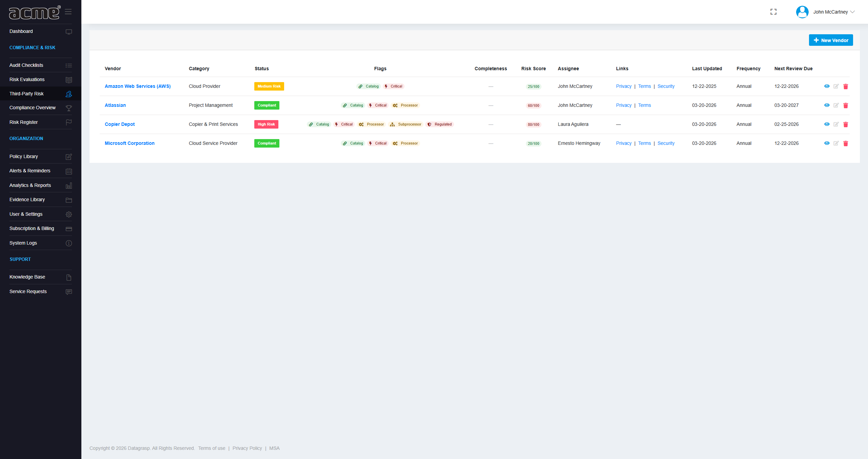Click the Subscription & Billing card icon
The height and width of the screenshot is (459, 868).
click(x=68, y=229)
